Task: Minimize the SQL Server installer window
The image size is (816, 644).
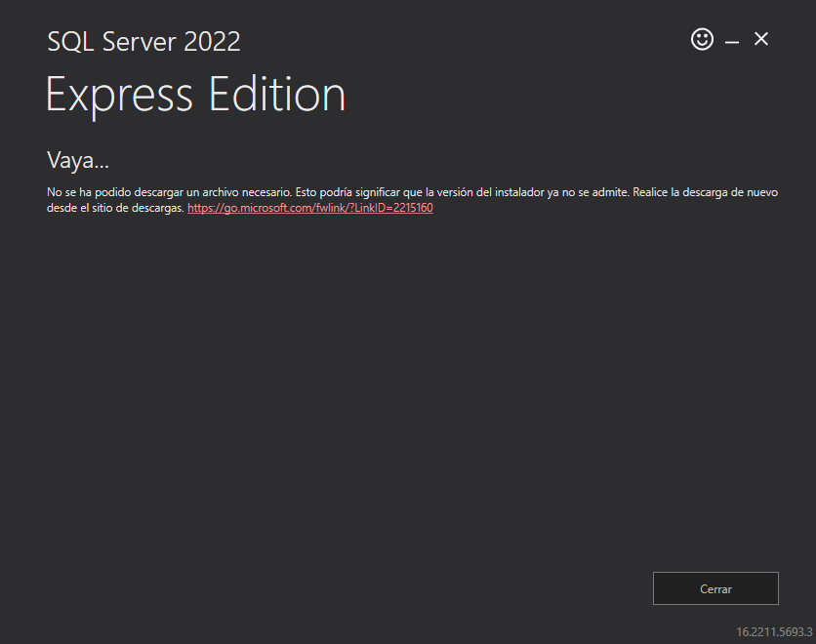Action: (x=732, y=42)
